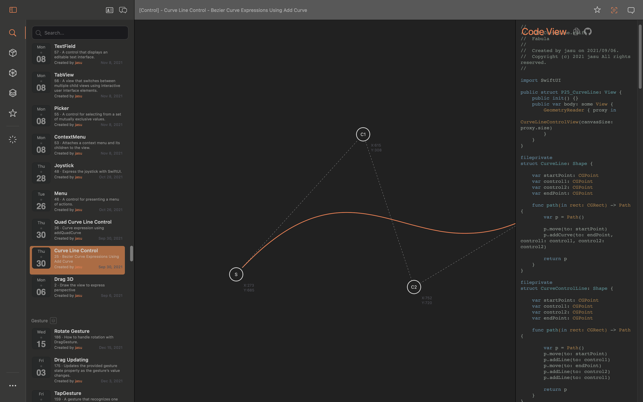Click the jasu author link under TextField
The width and height of the screenshot is (643, 402).
pos(78,62)
